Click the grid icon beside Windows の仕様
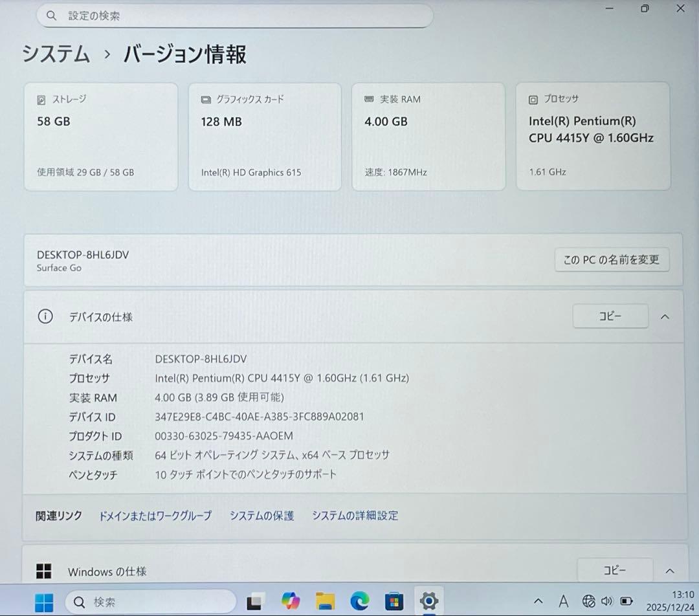Viewport: 699px width, 616px height. (43, 571)
